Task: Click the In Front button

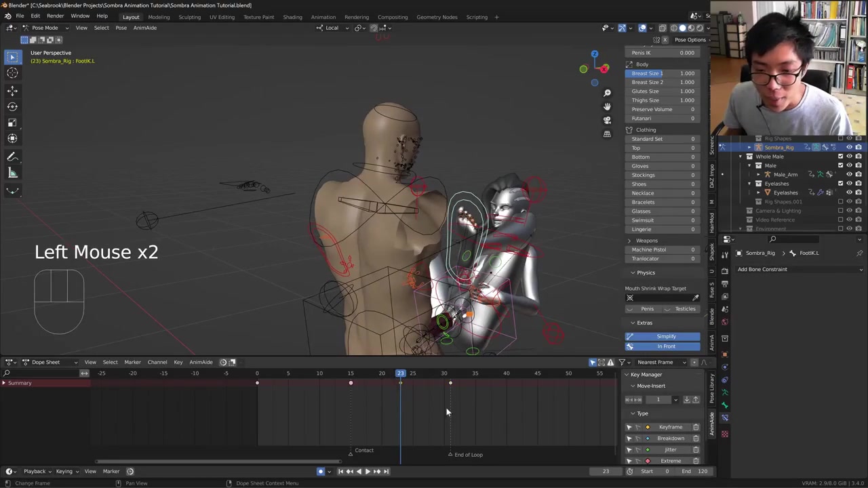Action: coord(666,346)
